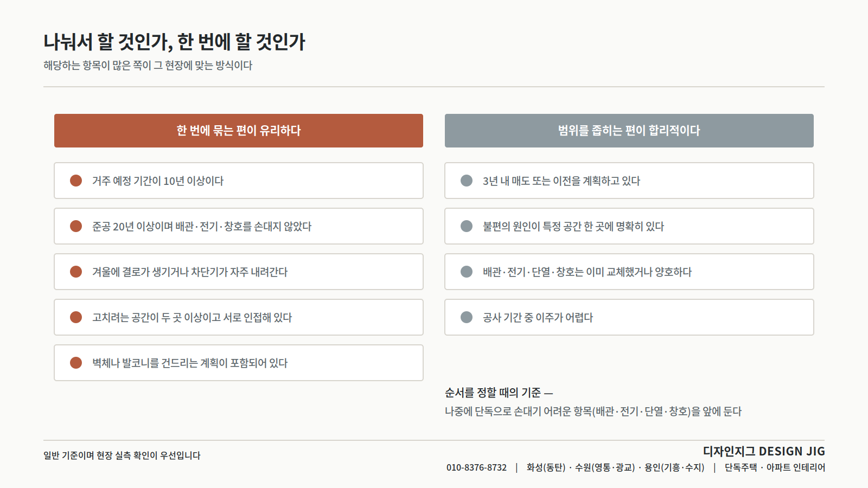
Task: Select the card about 준공 20년 이상 배관·전기·창호
Action: tap(239, 226)
